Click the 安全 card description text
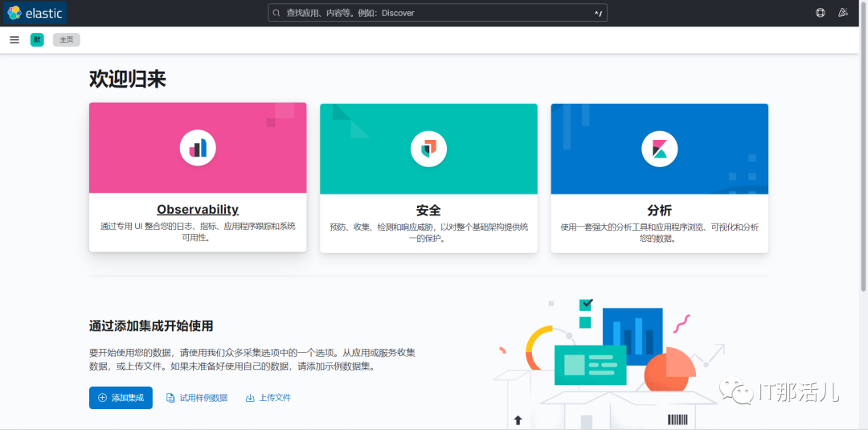The width and height of the screenshot is (868, 430). [428, 233]
